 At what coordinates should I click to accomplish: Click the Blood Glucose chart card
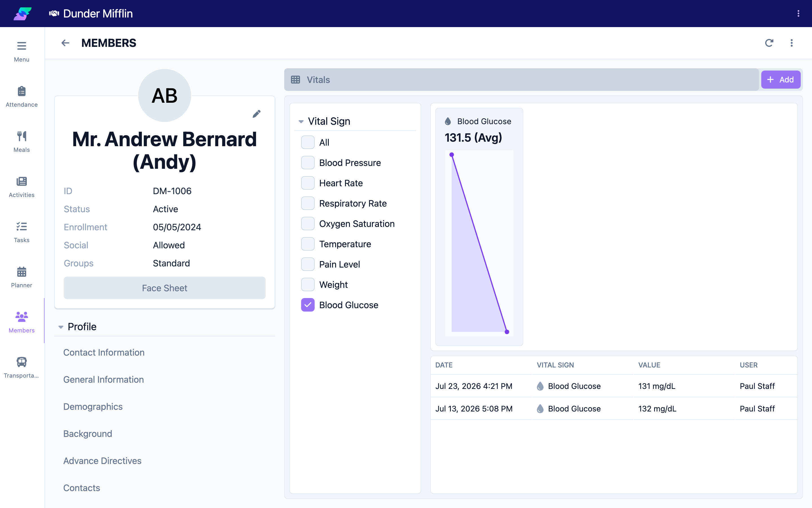click(x=479, y=227)
